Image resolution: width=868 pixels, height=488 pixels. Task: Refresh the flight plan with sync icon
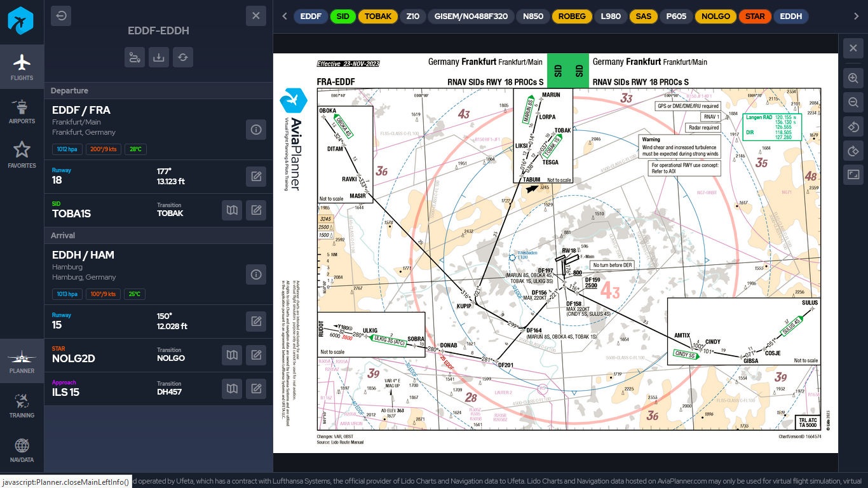183,57
